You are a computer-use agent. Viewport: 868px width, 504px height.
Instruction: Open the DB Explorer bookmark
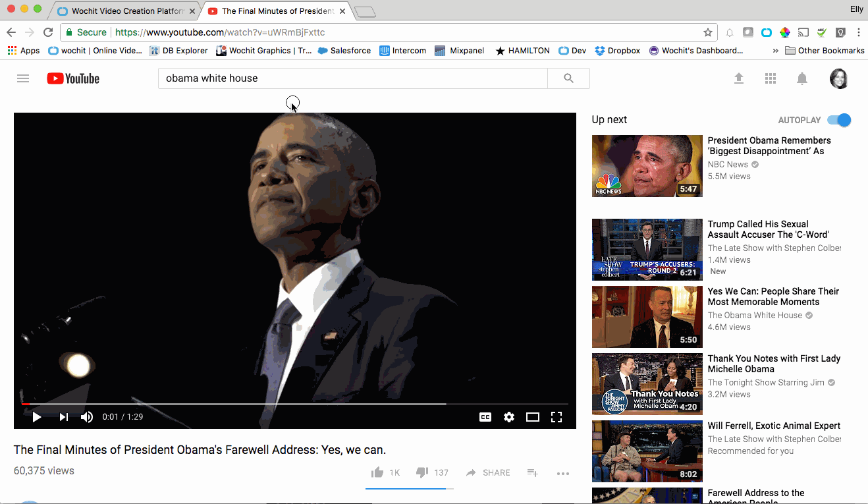(x=178, y=51)
